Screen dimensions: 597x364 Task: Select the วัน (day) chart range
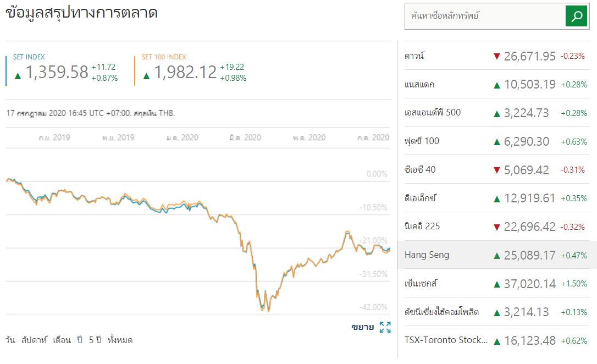click(x=10, y=340)
